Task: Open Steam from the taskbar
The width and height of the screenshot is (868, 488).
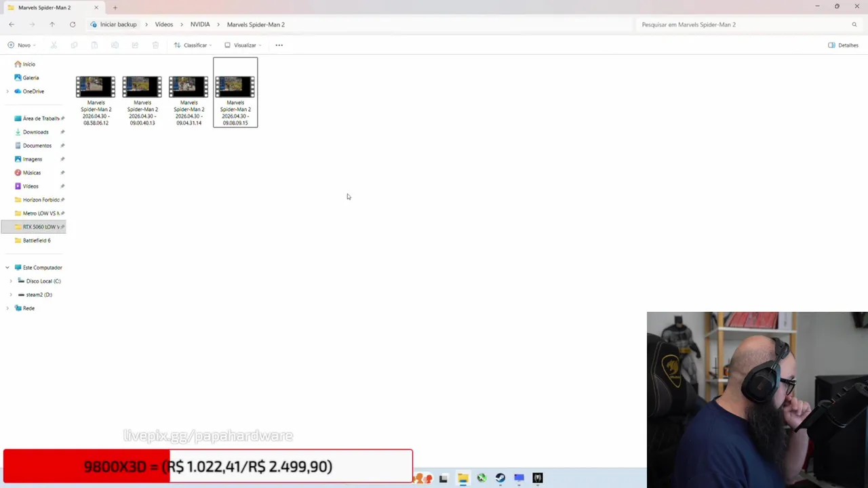Action: (500, 479)
